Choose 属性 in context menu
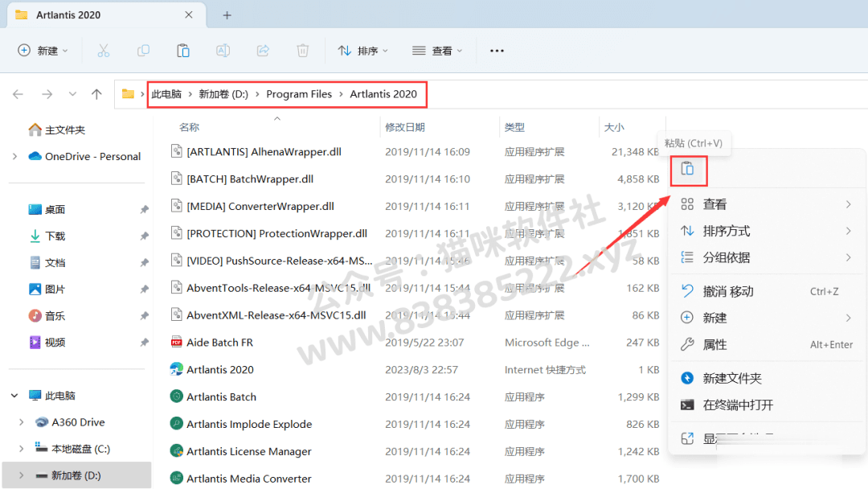868x489 pixels. click(x=766, y=344)
